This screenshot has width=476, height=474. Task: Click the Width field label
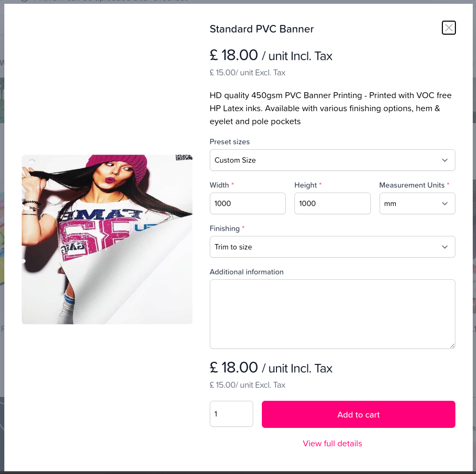219,185
